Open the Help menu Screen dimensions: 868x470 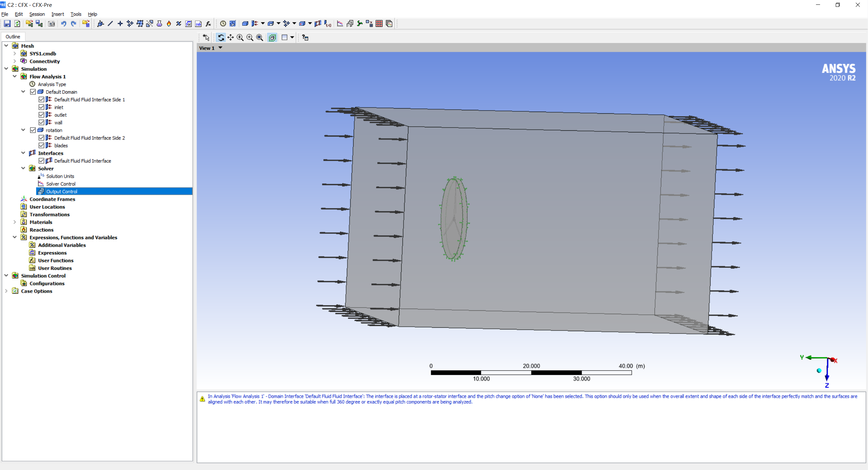(x=92, y=14)
